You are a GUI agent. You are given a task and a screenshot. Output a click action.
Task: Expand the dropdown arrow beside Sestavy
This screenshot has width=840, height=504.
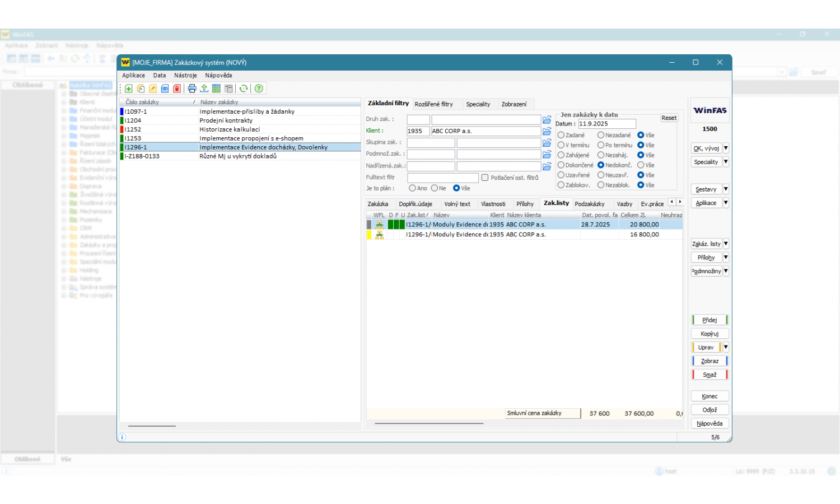click(x=726, y=189)
